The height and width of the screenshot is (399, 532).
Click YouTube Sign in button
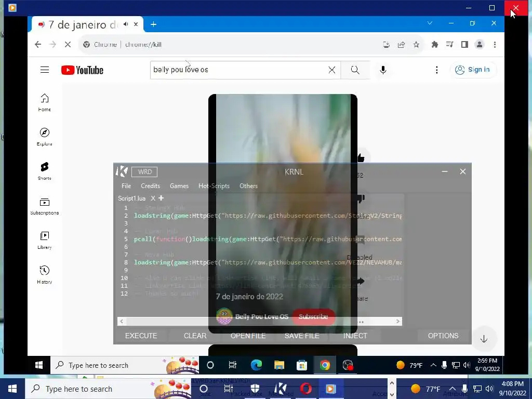pyautogui.click(x=473, y=70)
